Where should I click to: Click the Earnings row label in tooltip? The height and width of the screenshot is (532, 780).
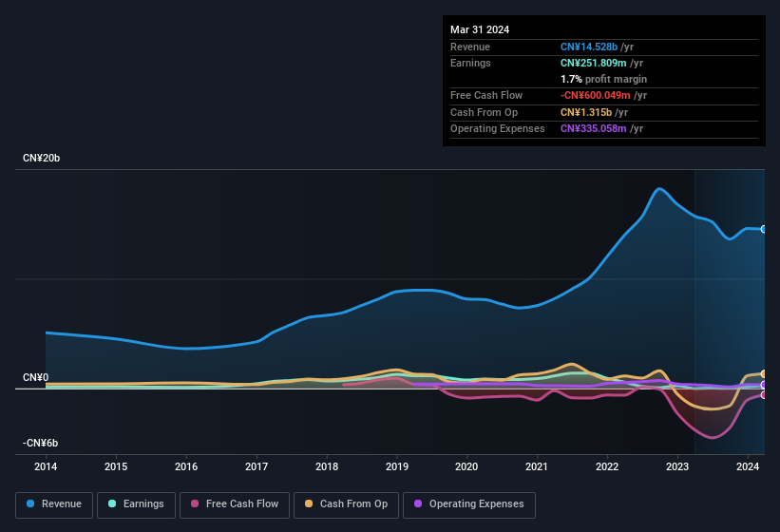(470, 63)
